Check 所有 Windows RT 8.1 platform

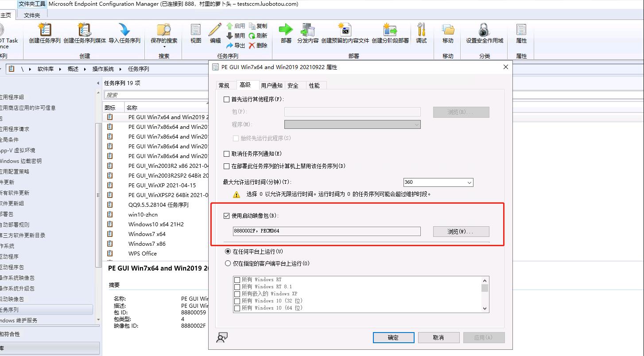tap(237, 287)
